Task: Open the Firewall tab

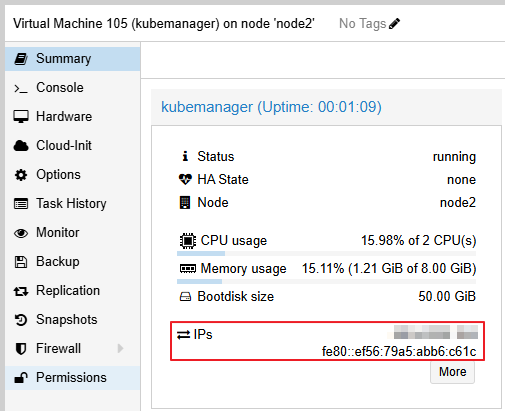Action: click(73, 349)
